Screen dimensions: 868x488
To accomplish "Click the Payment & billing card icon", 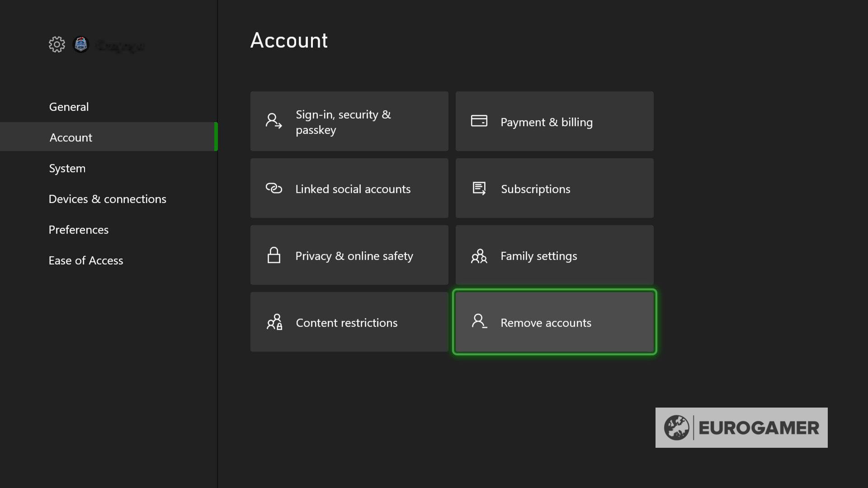I will click(x=479, y=121).
